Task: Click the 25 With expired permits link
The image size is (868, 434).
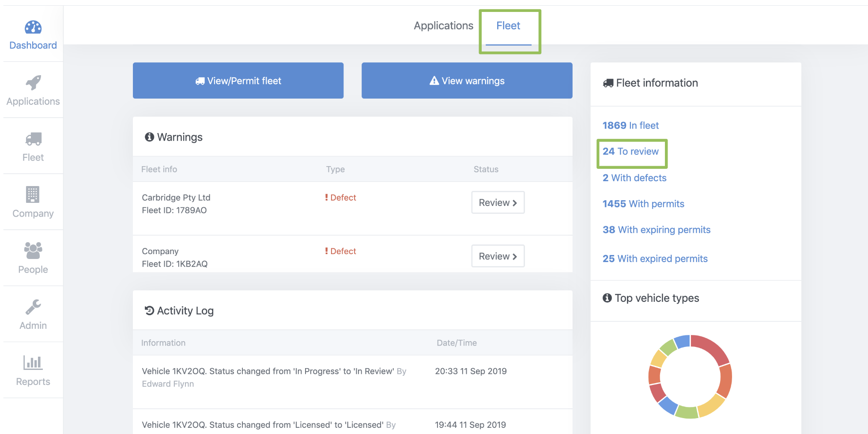Action: (655, 259)
